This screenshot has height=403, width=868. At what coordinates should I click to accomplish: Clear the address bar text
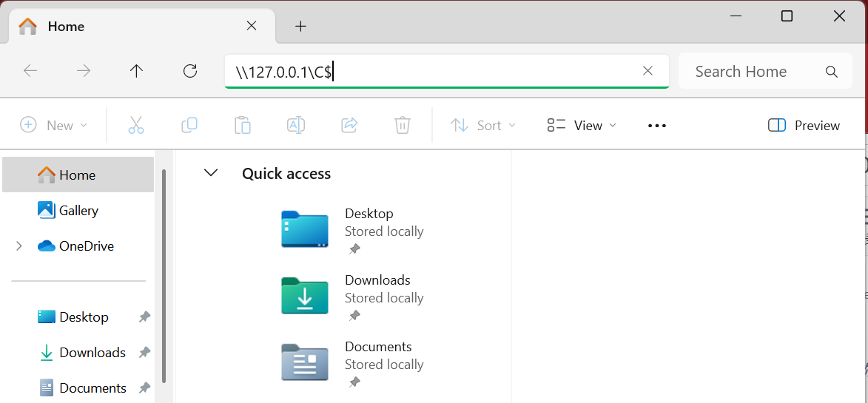(647, 71)
